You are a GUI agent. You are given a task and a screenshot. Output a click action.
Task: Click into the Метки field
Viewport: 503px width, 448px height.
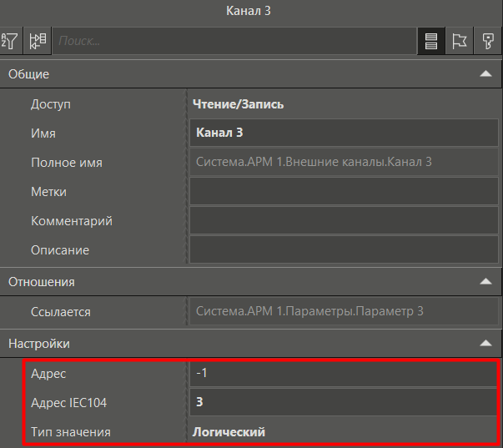(x=344, y=192)
